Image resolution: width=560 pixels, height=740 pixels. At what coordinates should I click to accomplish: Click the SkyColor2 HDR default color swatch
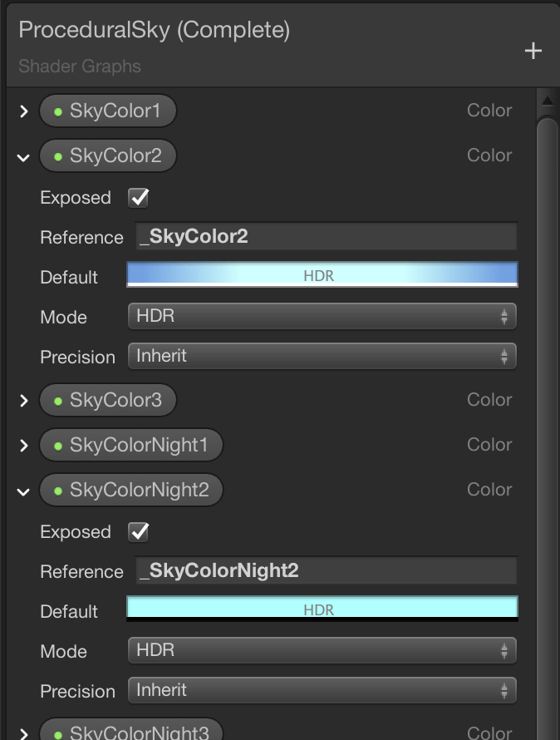322,274
